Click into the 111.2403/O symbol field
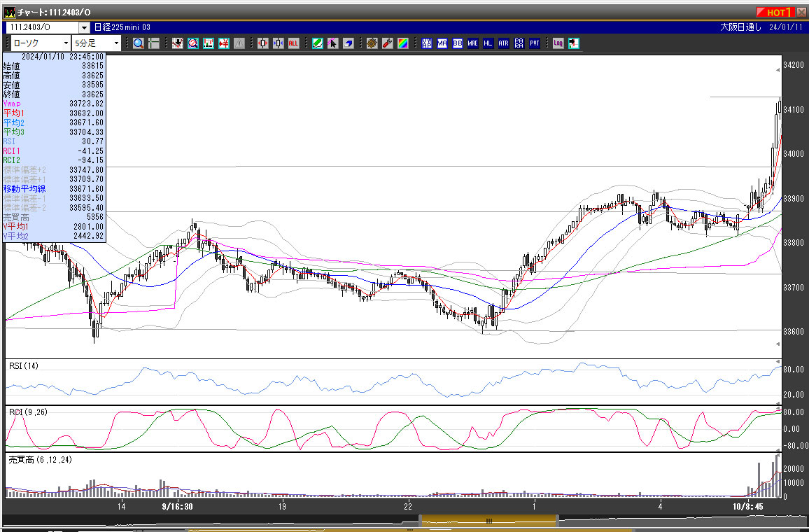 pos(42,27)
